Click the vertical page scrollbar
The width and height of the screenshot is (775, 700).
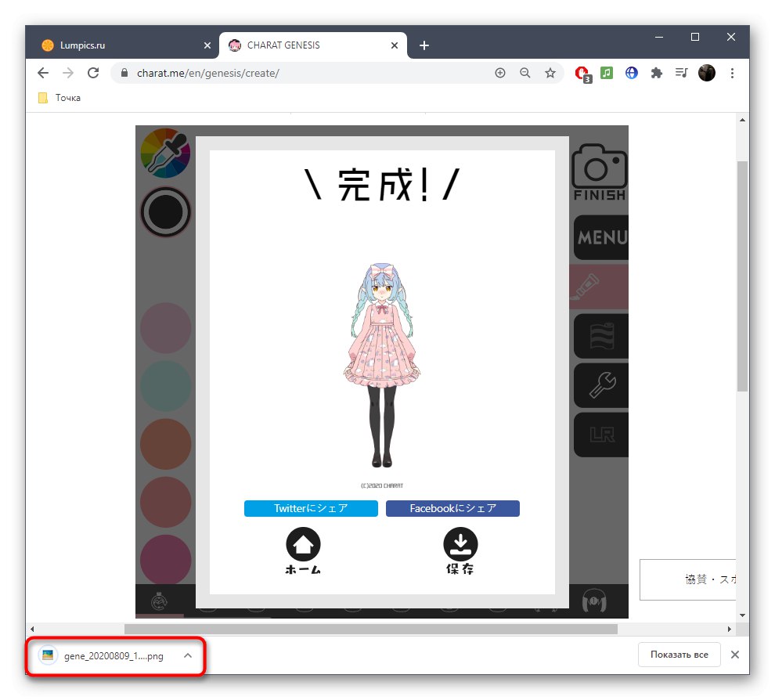click(x=742, y=276)
